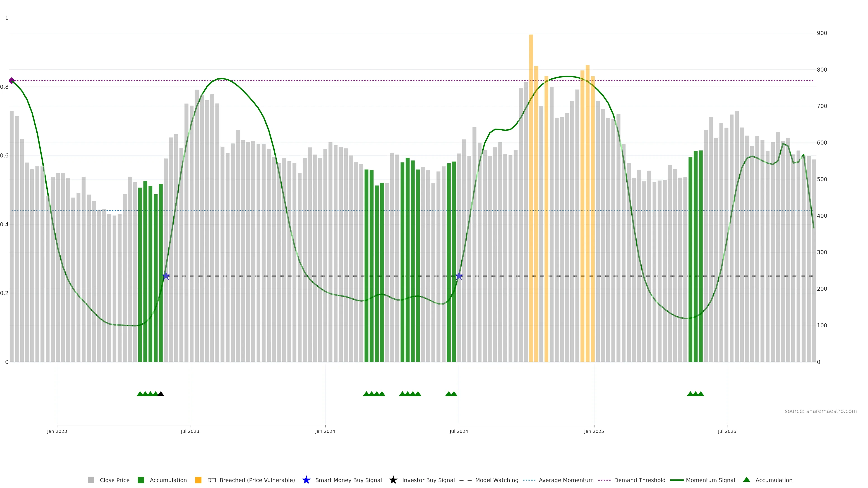Click the Jan 2024 x-axis label

(x=325, y=431)
